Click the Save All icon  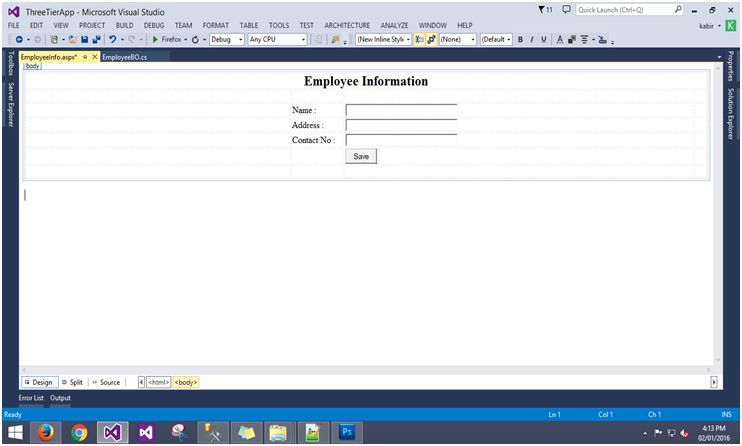tap(96, 40)
